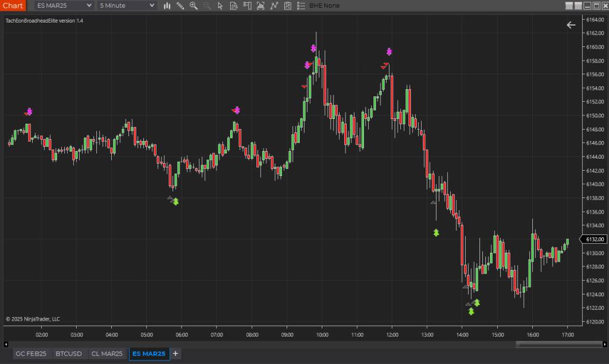Screen dimensions: 609x364
Task: Open the chart properties icon
Action: (x=287, y=6)
